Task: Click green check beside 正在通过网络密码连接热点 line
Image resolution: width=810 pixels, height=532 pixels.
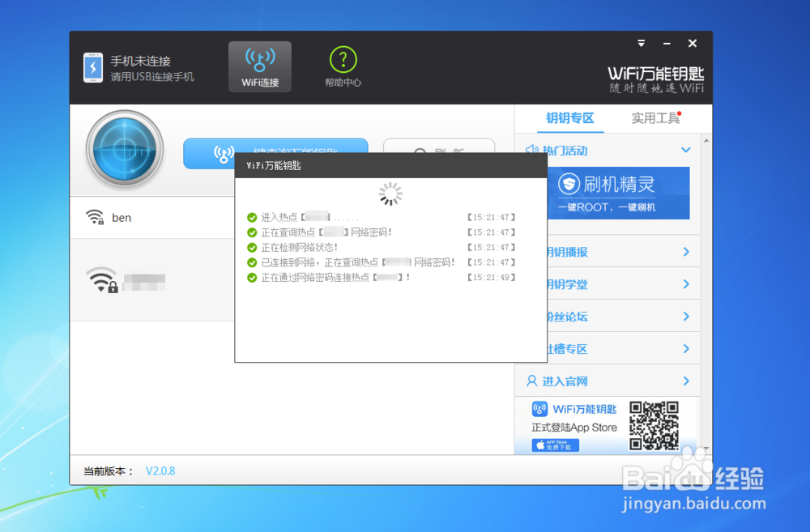Action: [252, 278]
